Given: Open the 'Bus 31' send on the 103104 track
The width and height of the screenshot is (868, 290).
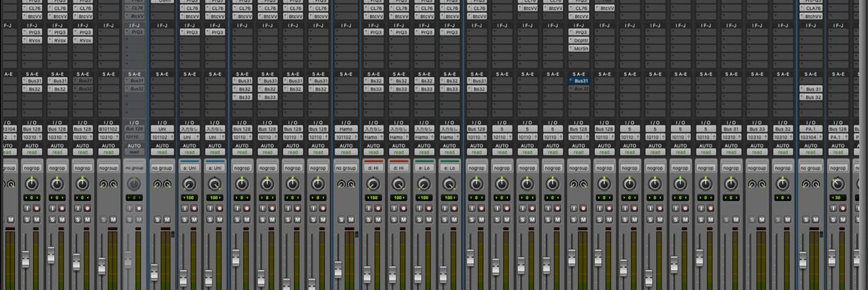Looking at the screenshot, I should click(x=810, y=89).
